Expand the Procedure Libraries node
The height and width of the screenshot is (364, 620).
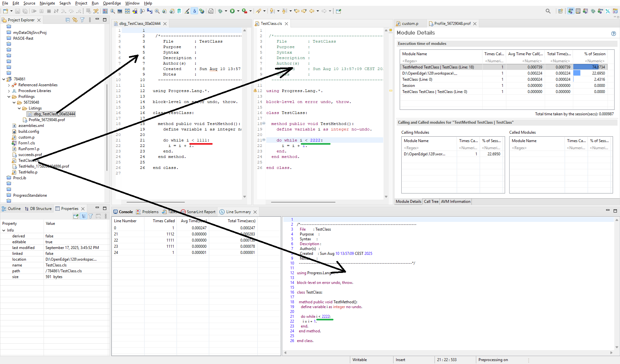[9, 91]
